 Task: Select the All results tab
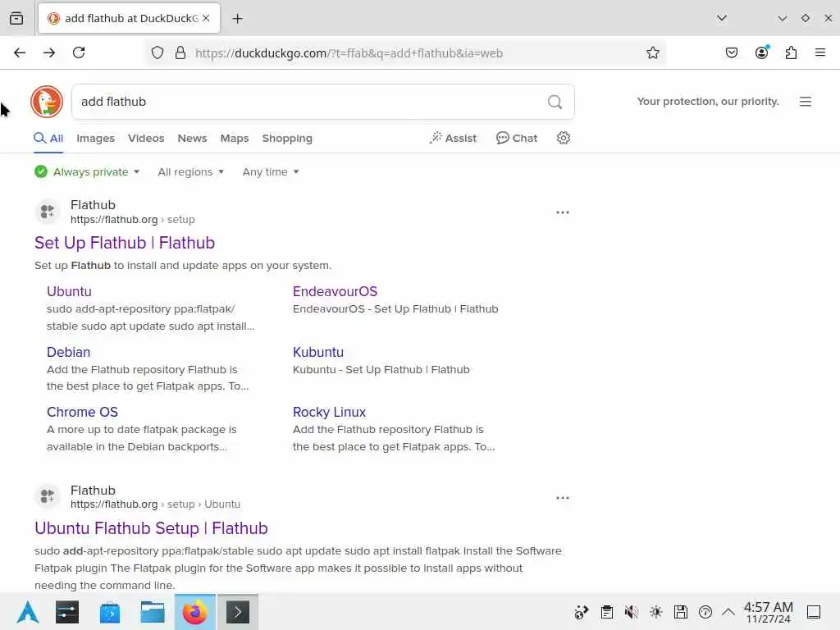click(48, 138)
